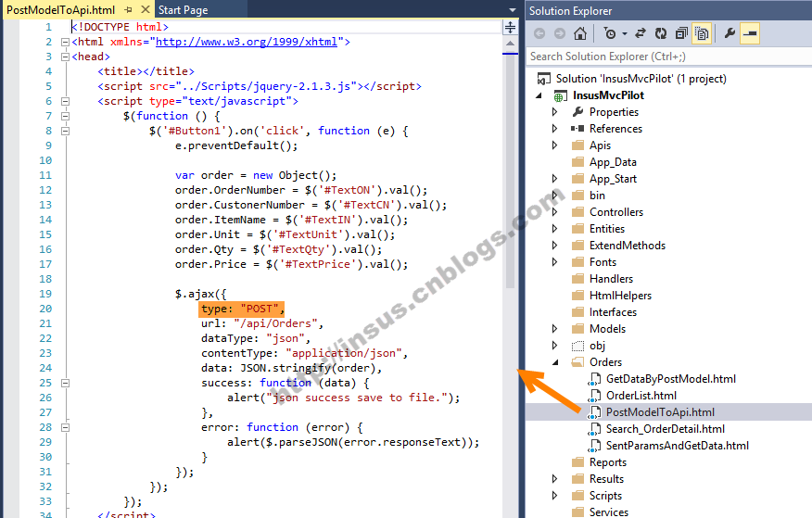
Task: Select the Results folder label
Action: coord(606,479)
